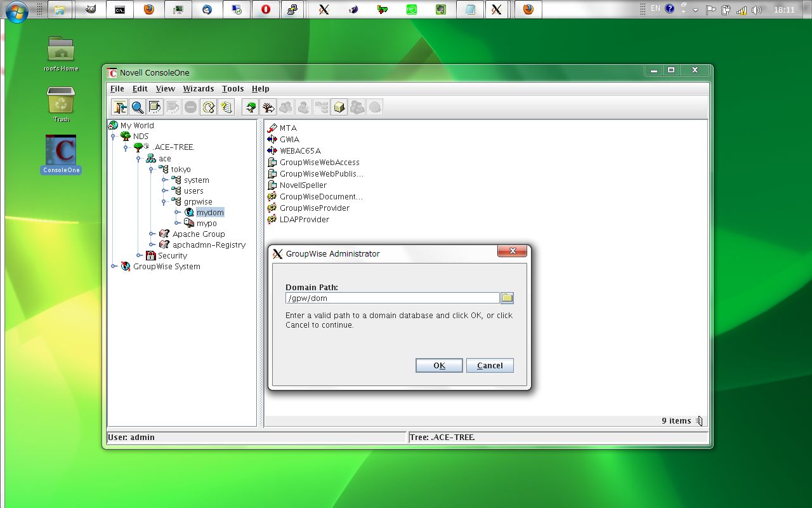812x508 pixels.
Task: Click the "Tree: .ACE-TREE." status entry
Action: (x=558, y=438)
